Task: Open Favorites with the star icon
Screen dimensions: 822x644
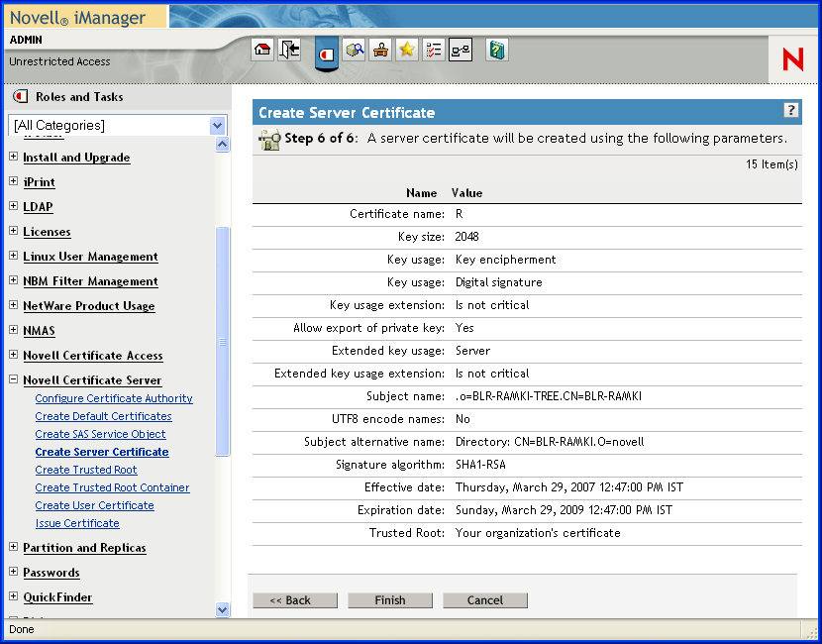Action: (x=406, y=51)
